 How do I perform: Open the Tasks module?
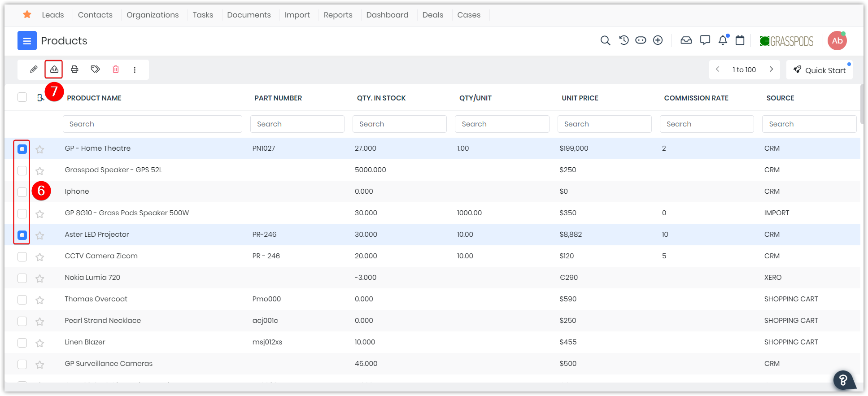pyautogui.click(x=203, y=15)
